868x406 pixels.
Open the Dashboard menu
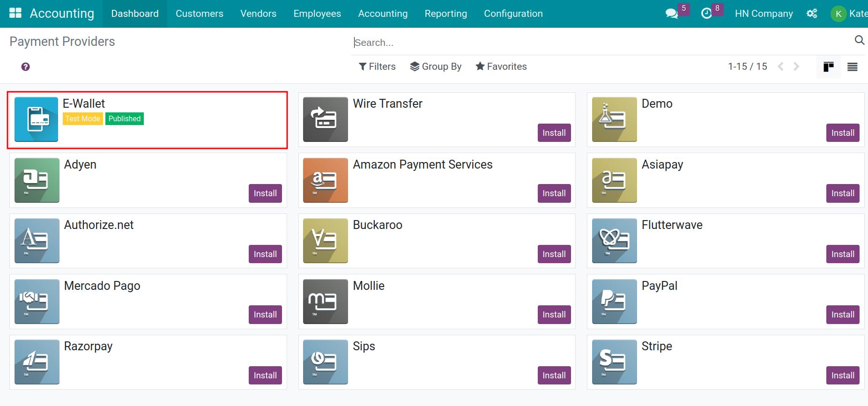[135, 14]
